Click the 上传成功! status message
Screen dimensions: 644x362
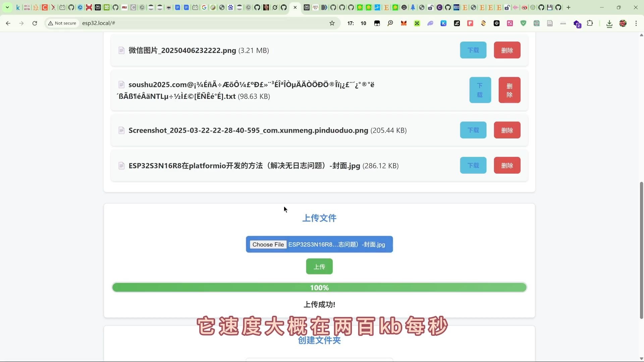tap(319, 304)
